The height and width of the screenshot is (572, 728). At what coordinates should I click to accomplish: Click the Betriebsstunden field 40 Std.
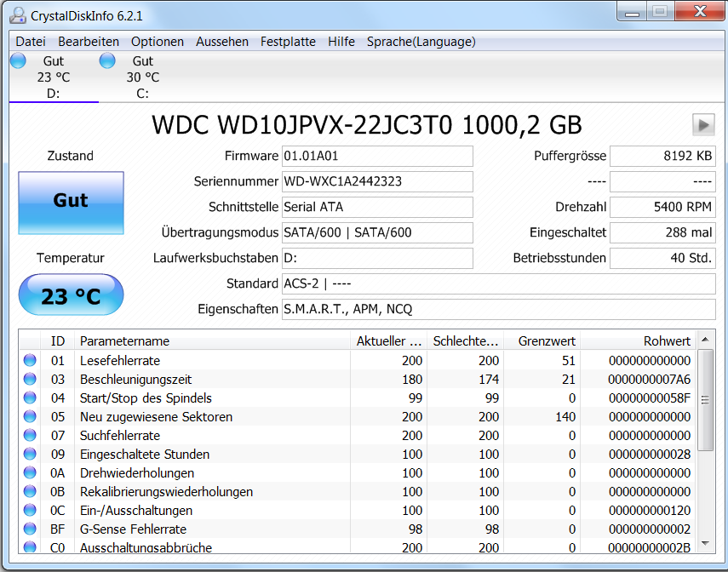[662, 258]
